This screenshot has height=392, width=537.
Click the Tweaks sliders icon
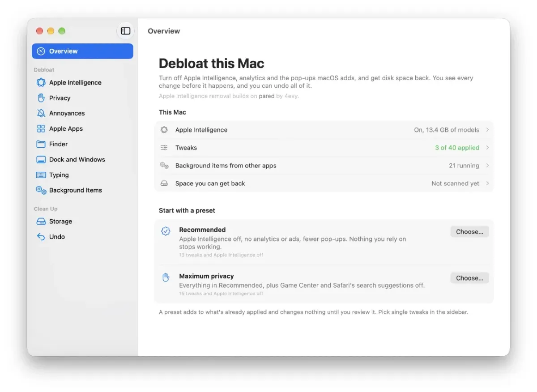click(x=164, y=148)
